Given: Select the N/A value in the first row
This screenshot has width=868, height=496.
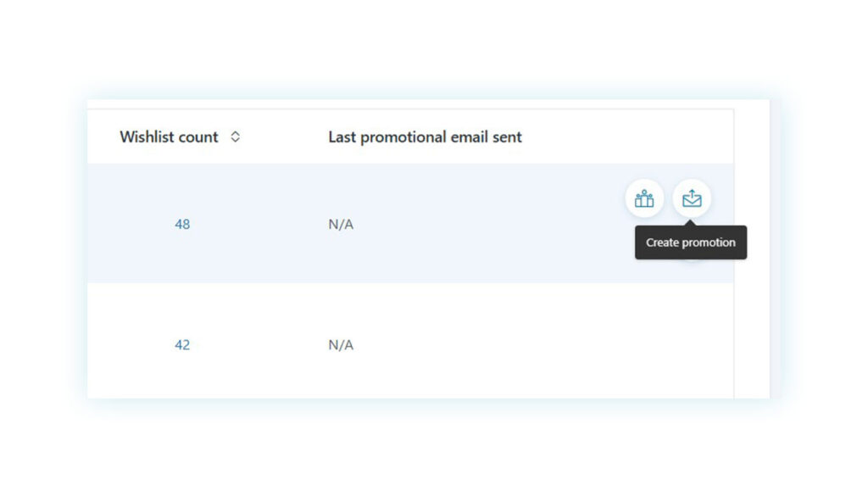Looking at the screenshot, I should coord(339,224).
